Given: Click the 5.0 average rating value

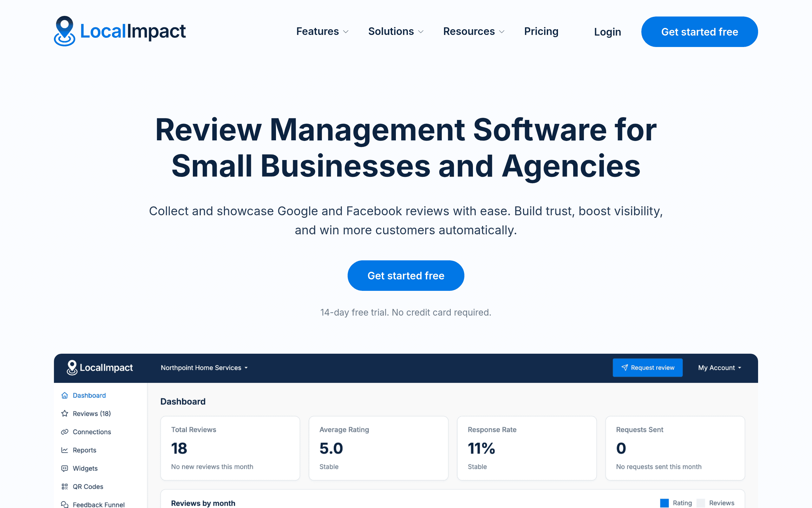Looking at the screenshot, I should [331, 448].
